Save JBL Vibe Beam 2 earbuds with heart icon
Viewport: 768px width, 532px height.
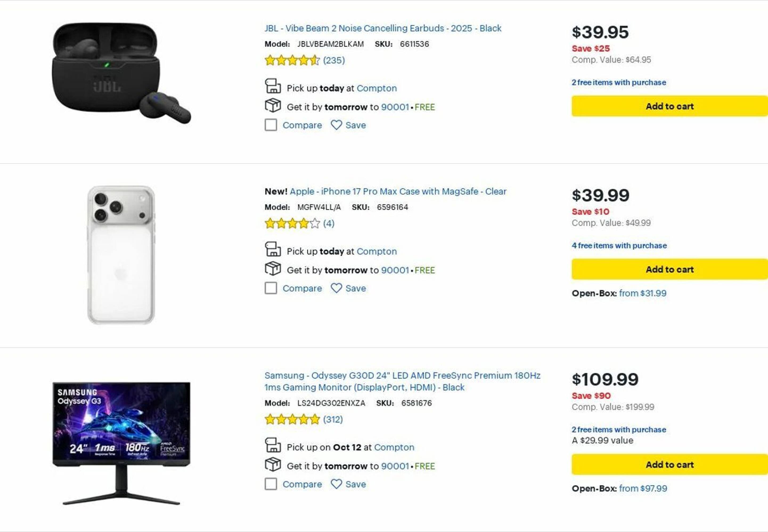336,125
